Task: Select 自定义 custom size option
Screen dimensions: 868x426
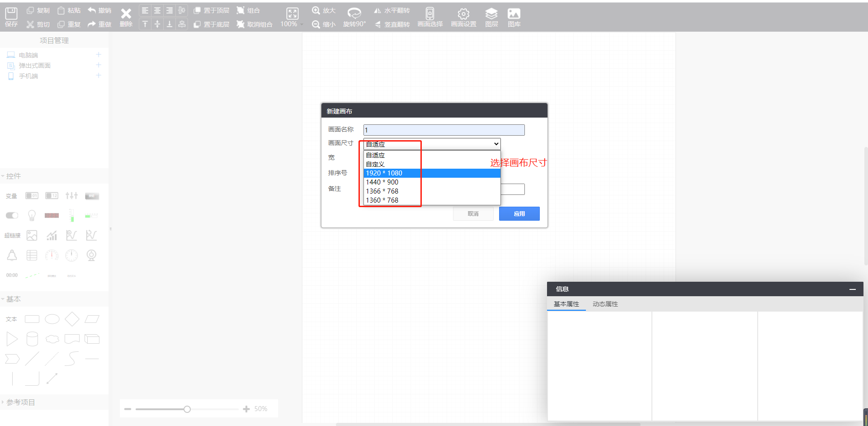Action: coord(375,164)
